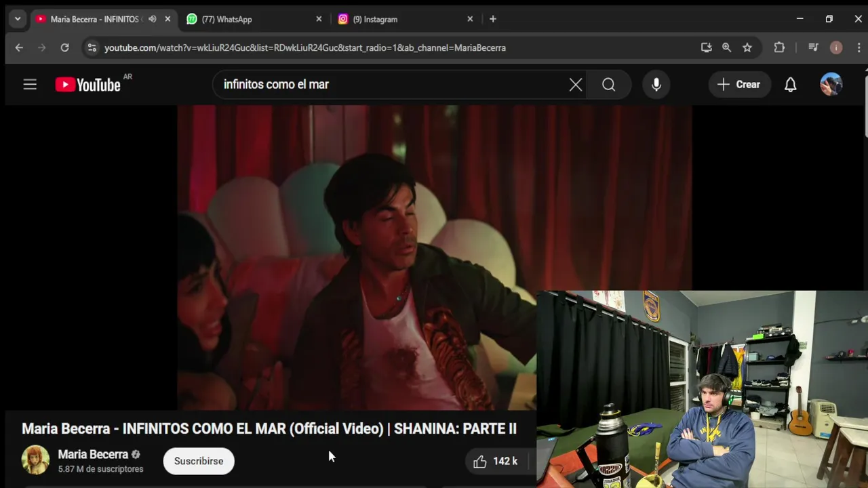
Task: Reload the YouTube page
Action: [64, 47]
